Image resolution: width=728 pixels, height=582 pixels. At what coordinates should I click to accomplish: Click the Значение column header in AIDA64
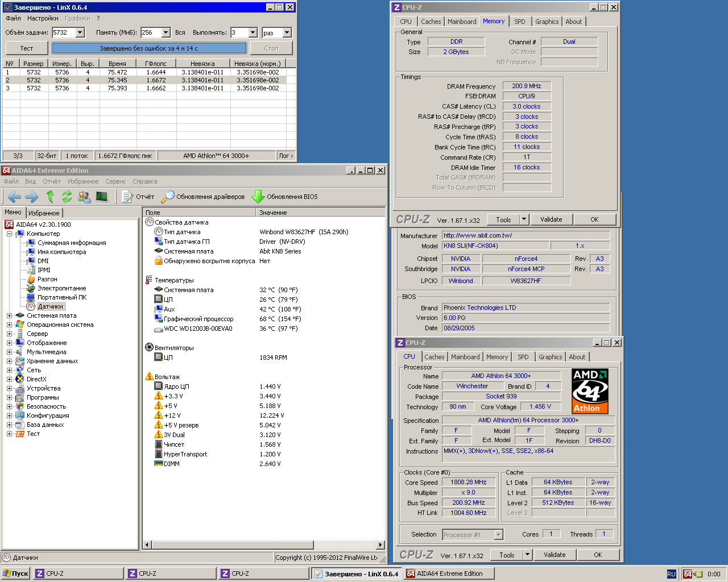[321, 213]
